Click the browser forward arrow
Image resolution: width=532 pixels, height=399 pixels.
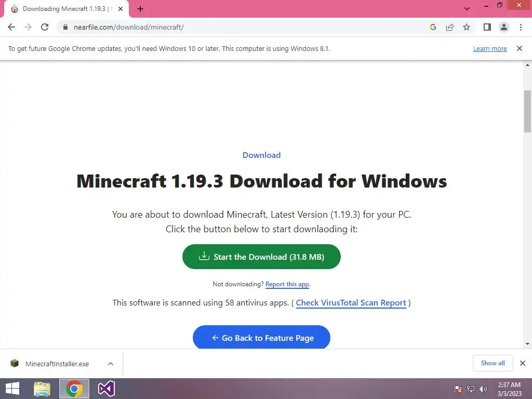pos(28,27)
